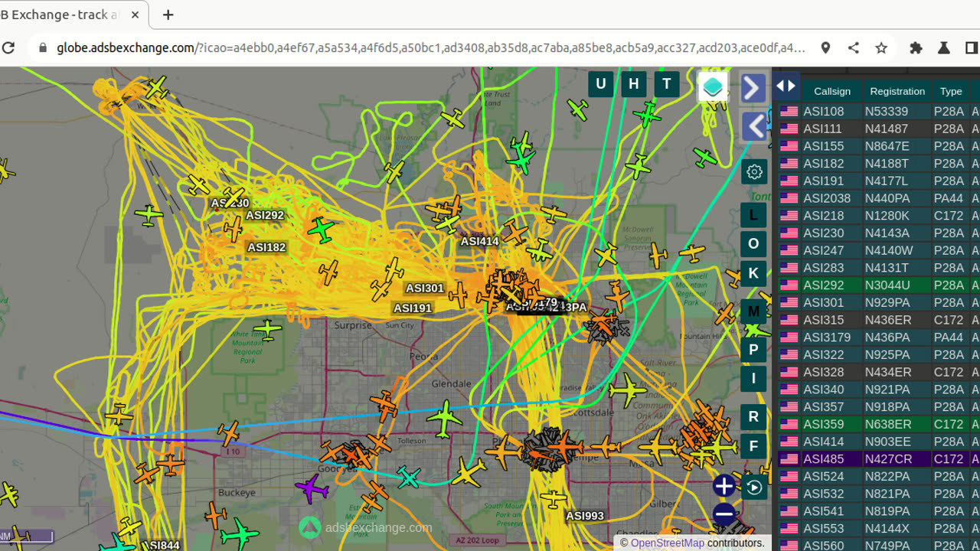The height and width of the screenshot is (551, 980).
Task: Toggle the M map option
Action: 753,311
